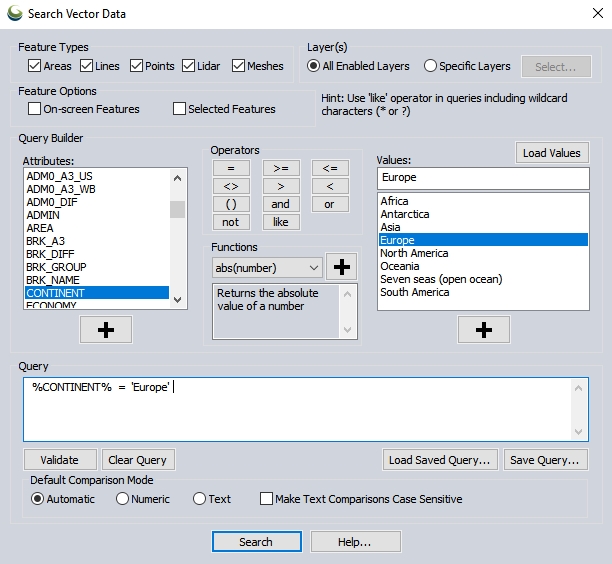Insert the equals operator

(231, 168)
